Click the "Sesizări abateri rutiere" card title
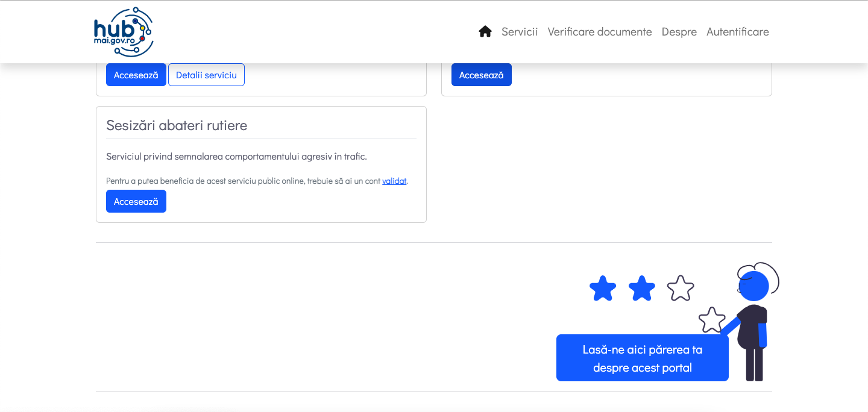 [177, 125]
